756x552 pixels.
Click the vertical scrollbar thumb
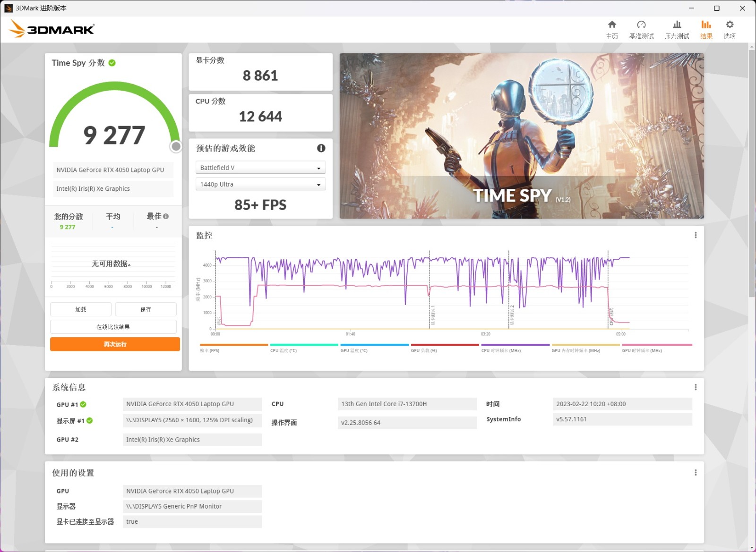click(x=752, y=173)
